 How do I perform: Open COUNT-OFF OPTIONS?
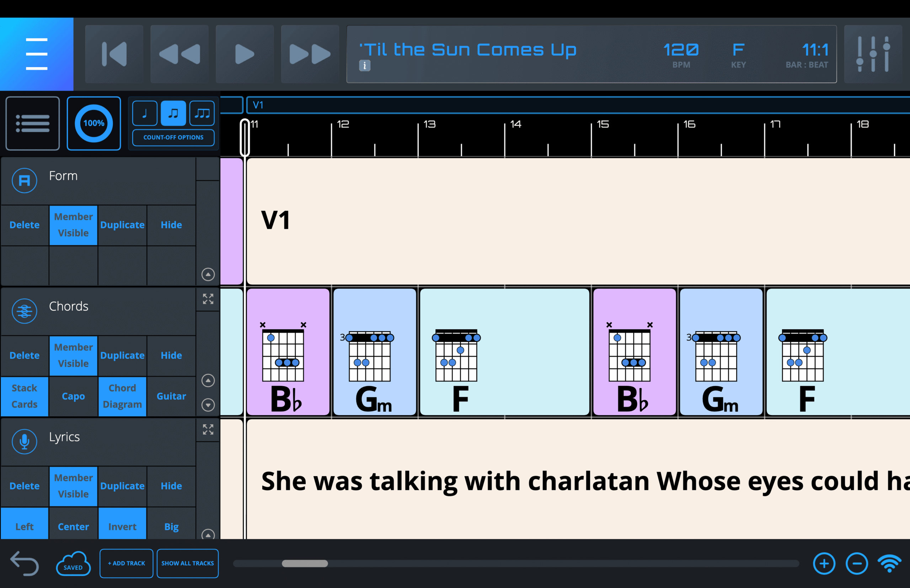coord(173,137)
